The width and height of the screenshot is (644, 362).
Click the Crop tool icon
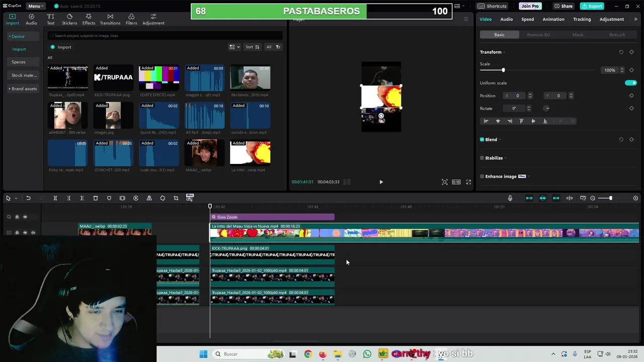[x=176, y=198]
